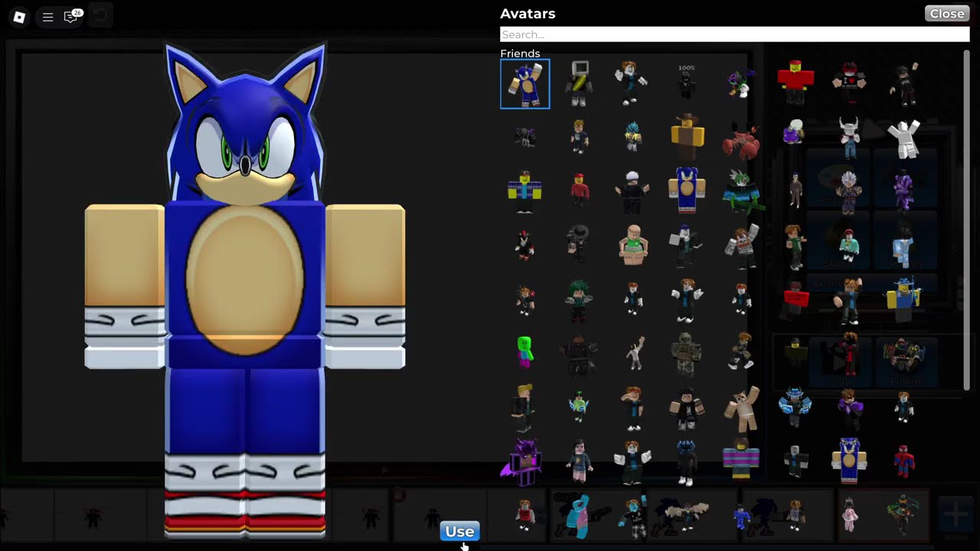Select the Shadow the Hedgehog avatar
This screenshot has width=980, height=551.
click(x=524, y=244)
